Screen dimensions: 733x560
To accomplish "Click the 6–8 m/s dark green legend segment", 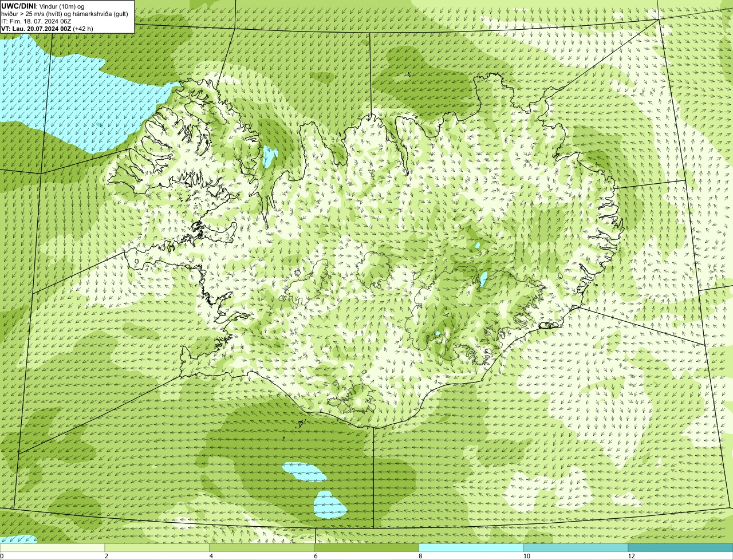I will [366, 547].
